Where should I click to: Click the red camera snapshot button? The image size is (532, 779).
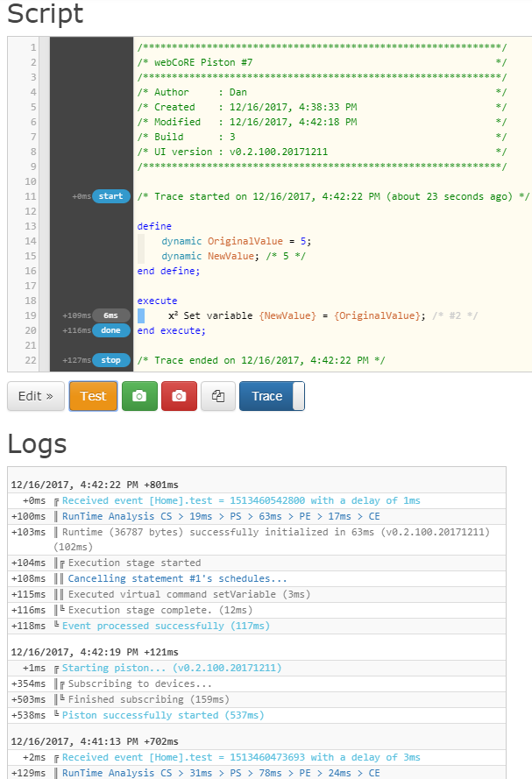[179, 396]
